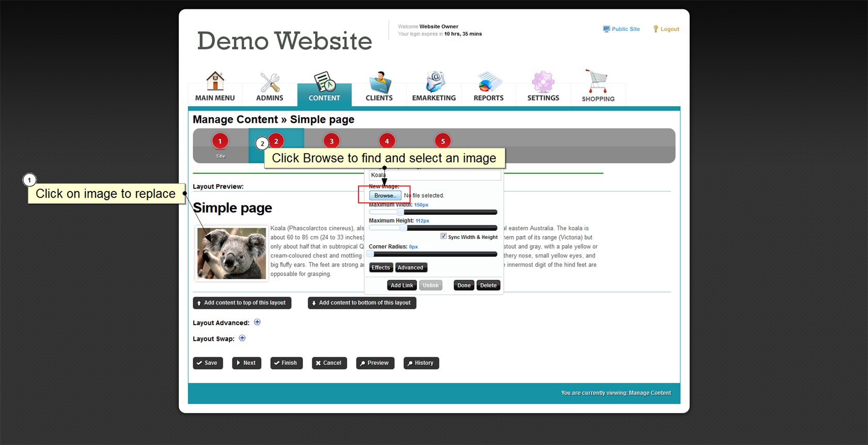
Task: Click the koala image thumbnail
Action: (231, 253)
